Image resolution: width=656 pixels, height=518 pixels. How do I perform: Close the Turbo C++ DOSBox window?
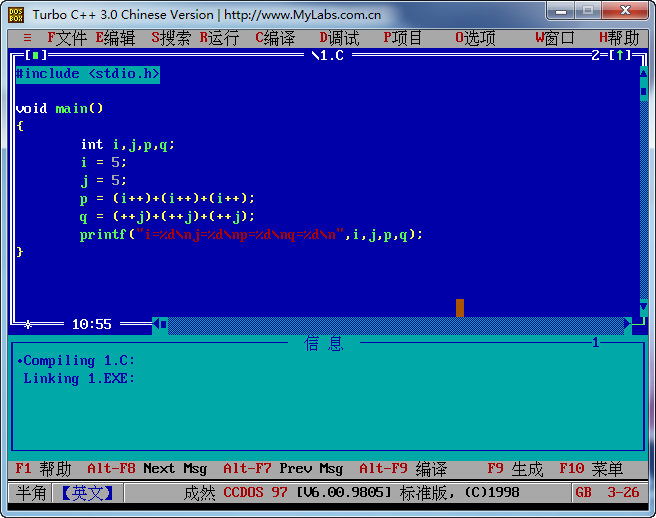[625, 11]
